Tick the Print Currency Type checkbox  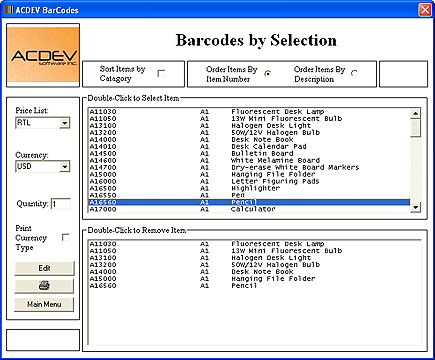(x=66, y=237)
